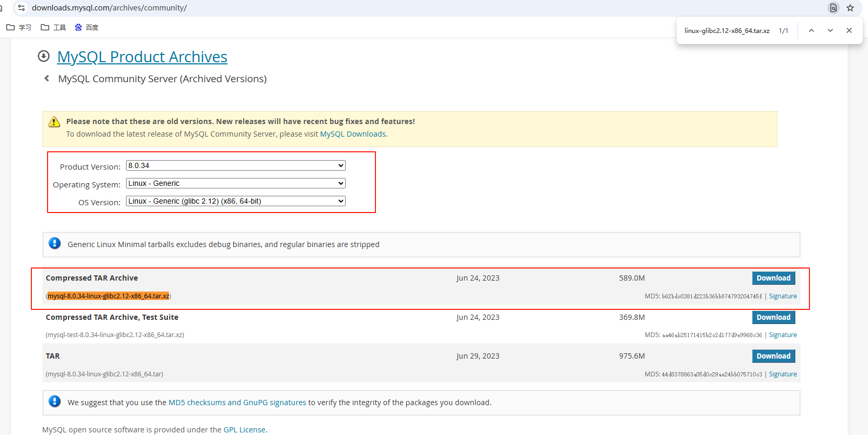Bookmark this page with the star icon
Image resolution: width=868 pixels, height=435 pixels.
[x=850, y=8]
